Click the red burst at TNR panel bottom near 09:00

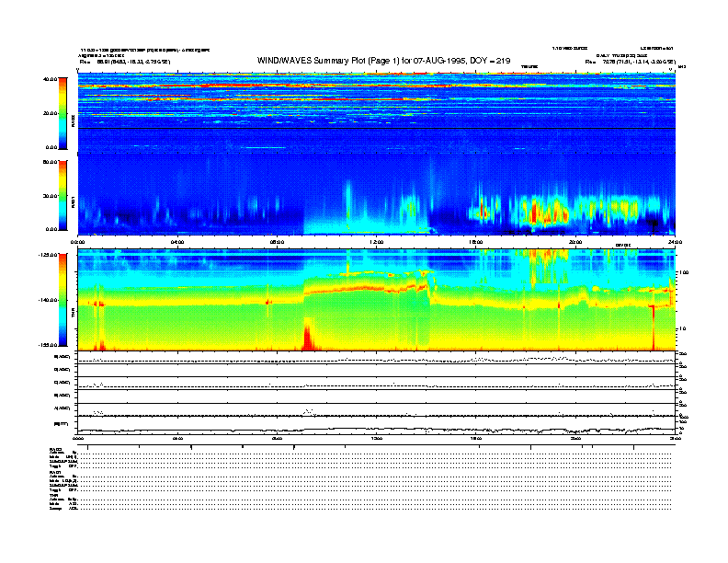pos(307,337)
